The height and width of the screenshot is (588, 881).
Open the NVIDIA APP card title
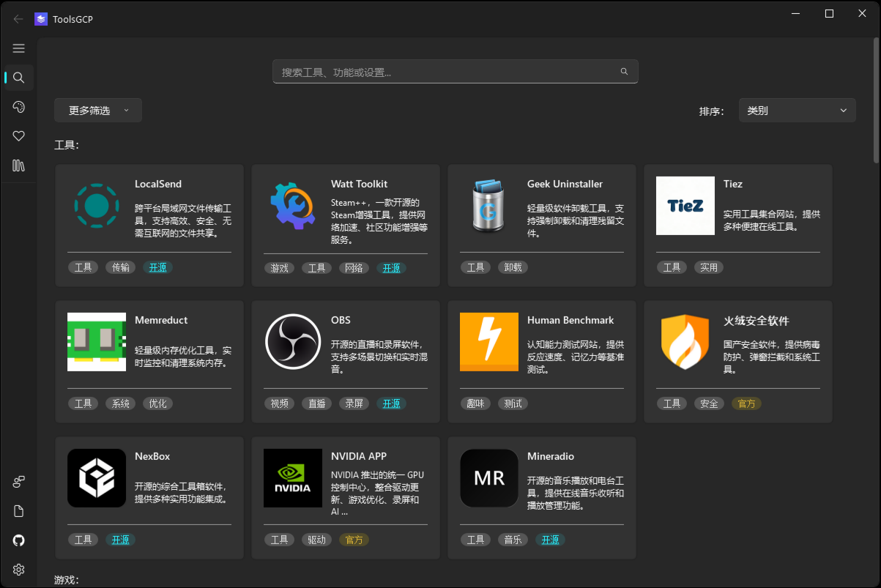pos(359,456)
